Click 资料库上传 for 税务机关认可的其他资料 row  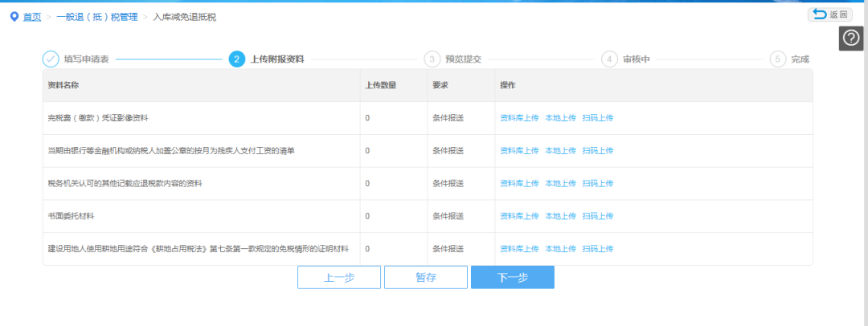[x=519, y=183]
